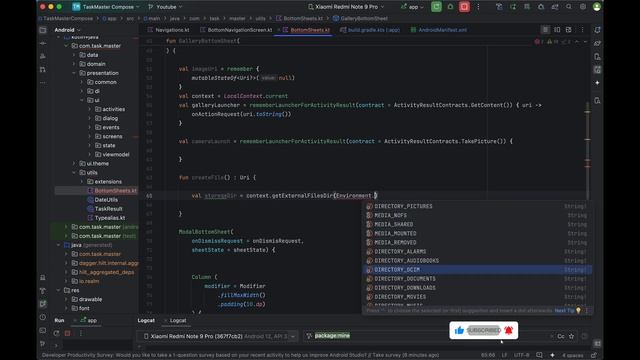Expand the data folder

[x=74, y=55]
